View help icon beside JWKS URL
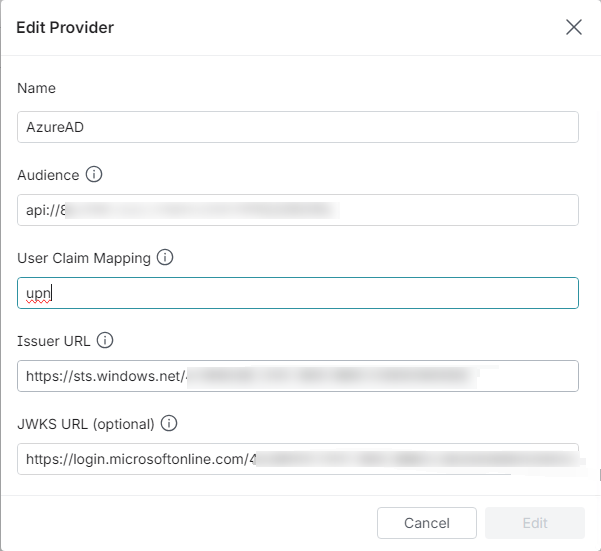 point(169,424)
